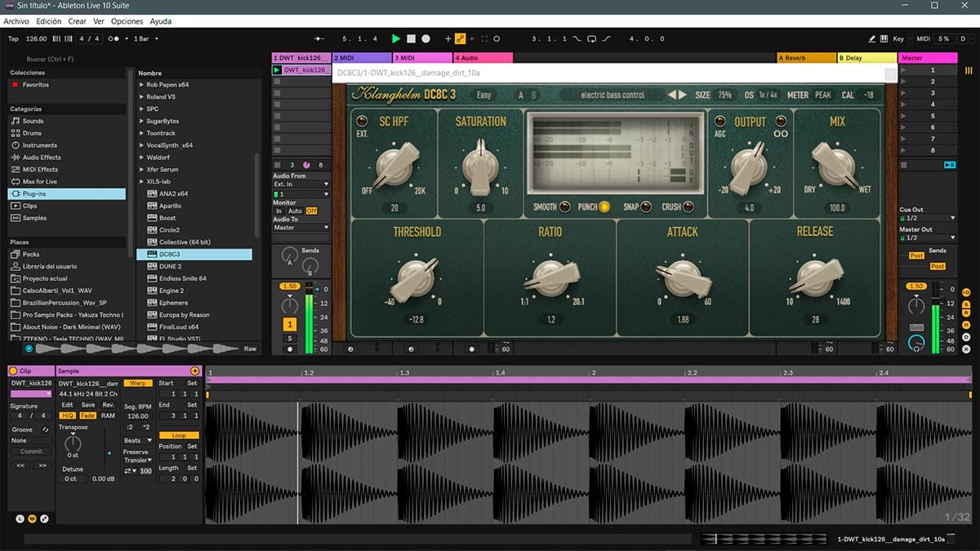Viewport: 980px width, 551px height.
Task: Click the DC8C preset previous arrow
Action: click(674, 95)
